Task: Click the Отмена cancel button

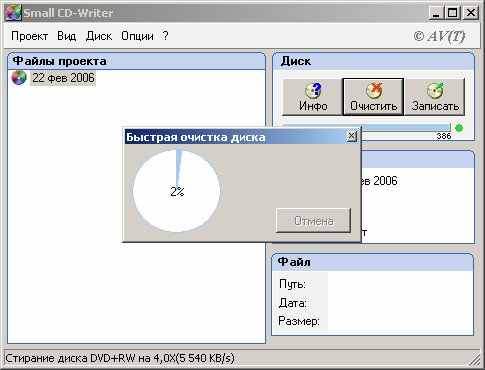Action: point(313,220)
